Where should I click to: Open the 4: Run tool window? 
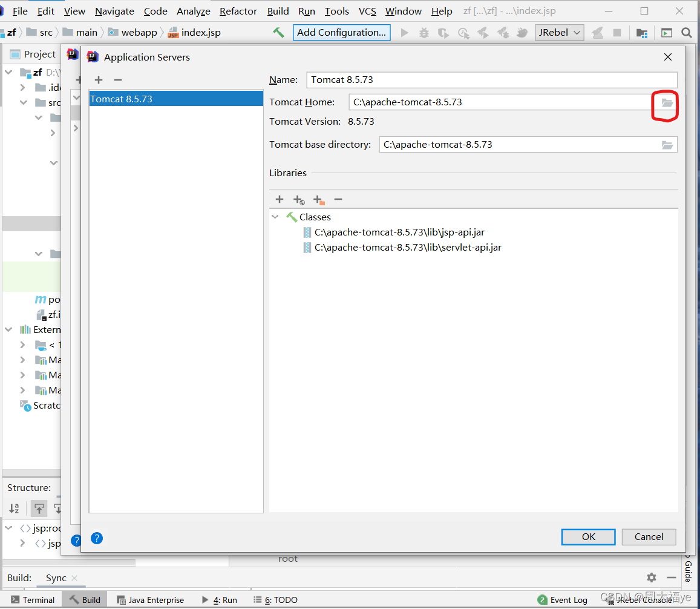(x=219, y=600)
